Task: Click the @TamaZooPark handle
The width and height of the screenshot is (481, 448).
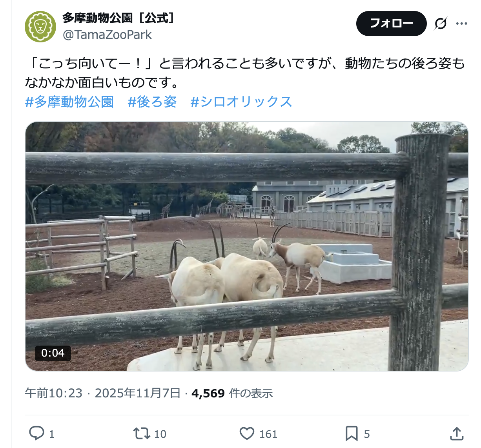Action: coord(107,35)
